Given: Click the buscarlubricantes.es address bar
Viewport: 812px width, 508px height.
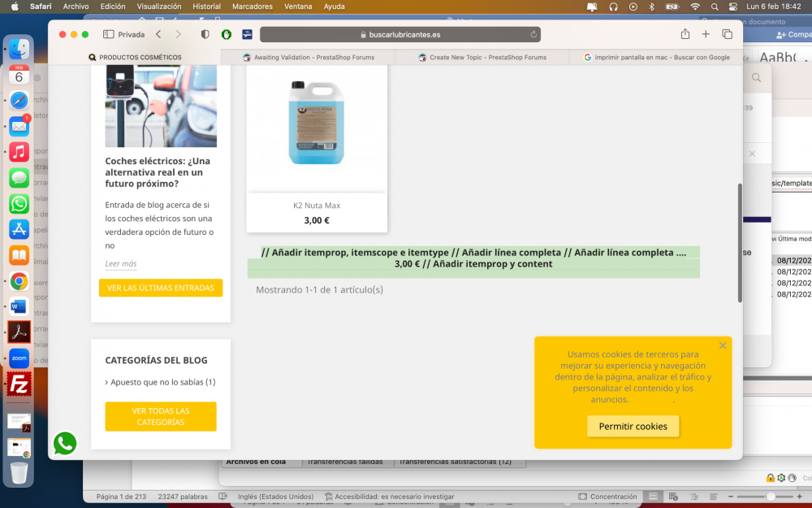Looking at the screenshot, I should point(400,35).
